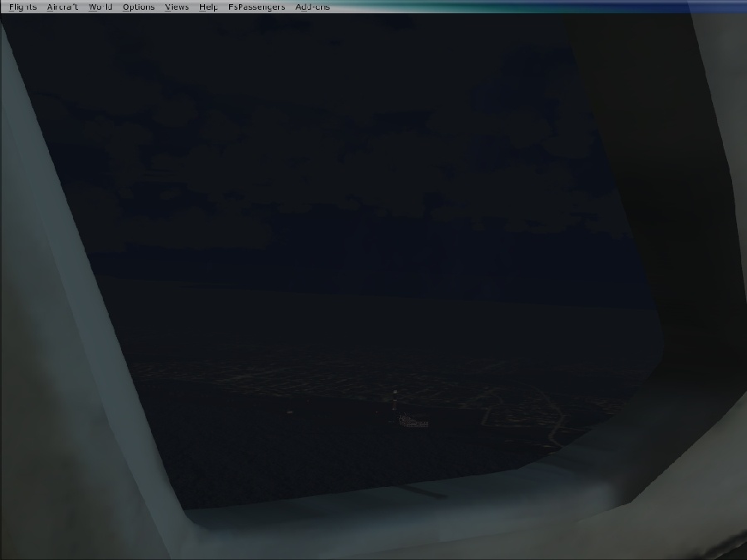Click the blue title bar strip at top right
The width and height of the screenshot is (747, 560).
(x=581, y=7)
